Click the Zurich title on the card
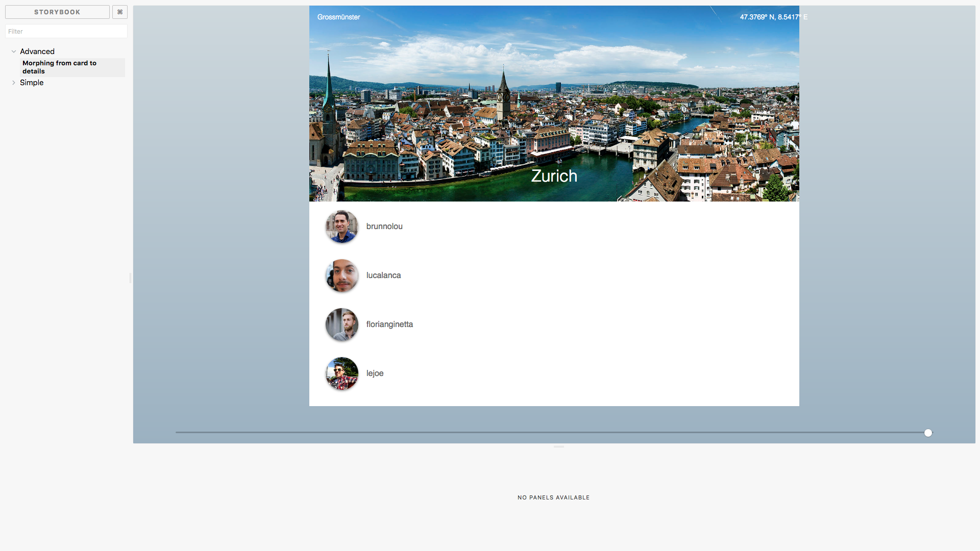980x551 pixels. pyautogui.click(x=554, y=176)
